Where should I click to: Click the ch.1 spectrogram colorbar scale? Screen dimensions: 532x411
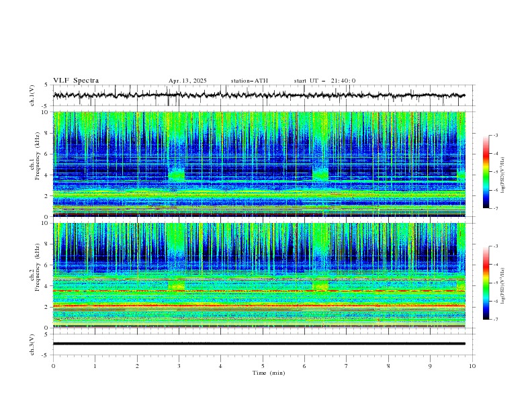pos(486,172)
